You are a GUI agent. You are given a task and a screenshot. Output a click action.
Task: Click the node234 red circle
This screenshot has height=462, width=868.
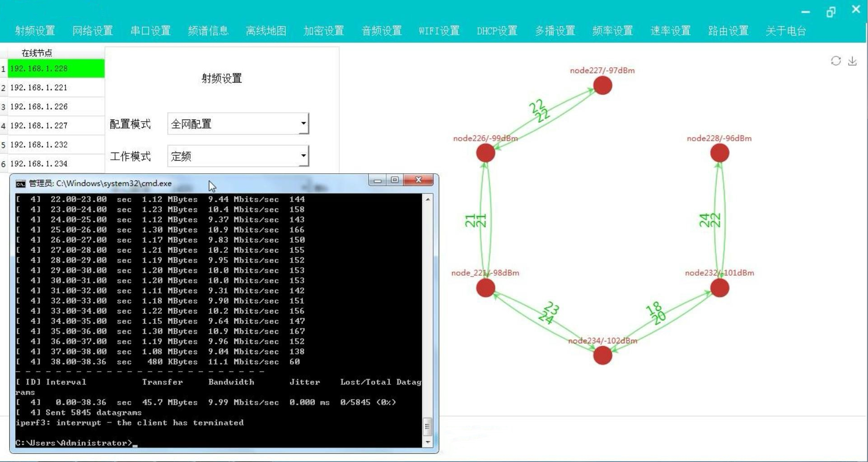click(x=602, y=356)
